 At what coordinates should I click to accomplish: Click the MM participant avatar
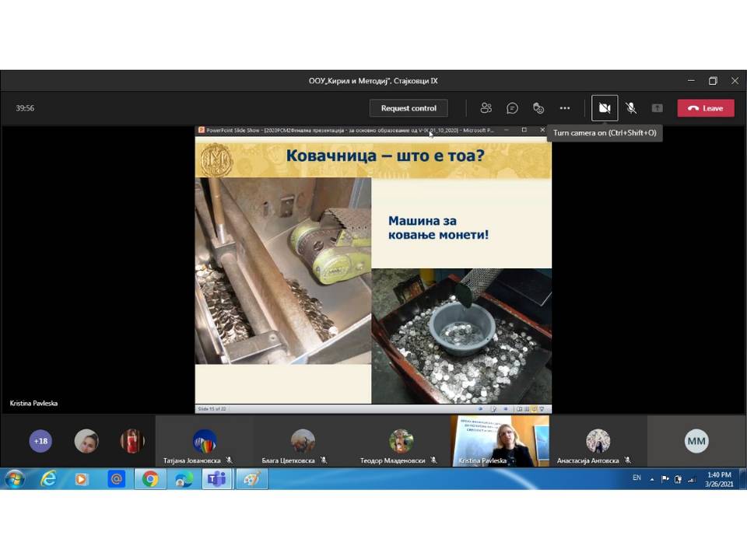click(696, 441)
